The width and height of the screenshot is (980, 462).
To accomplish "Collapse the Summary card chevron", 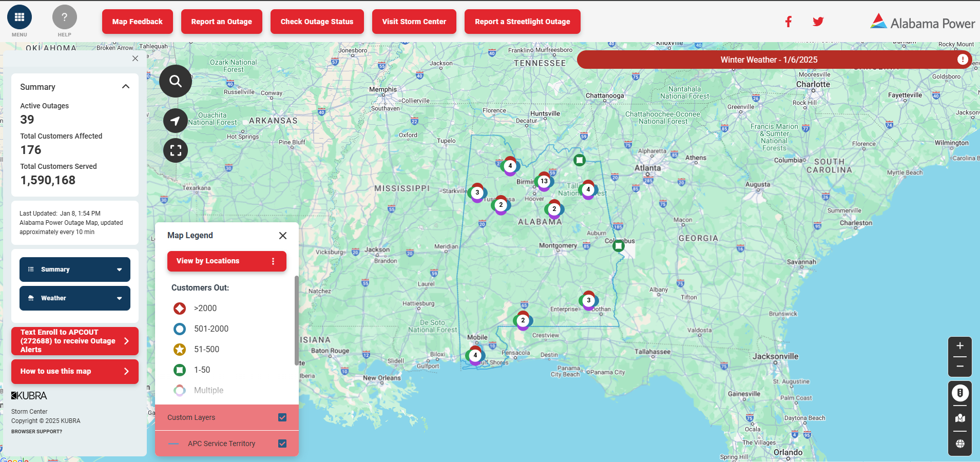I will 126,87.
